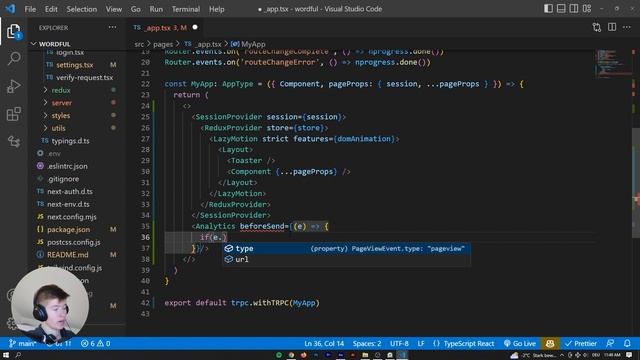Click Ln 36, Col 14 cursor position

click(x=324, y=343)
